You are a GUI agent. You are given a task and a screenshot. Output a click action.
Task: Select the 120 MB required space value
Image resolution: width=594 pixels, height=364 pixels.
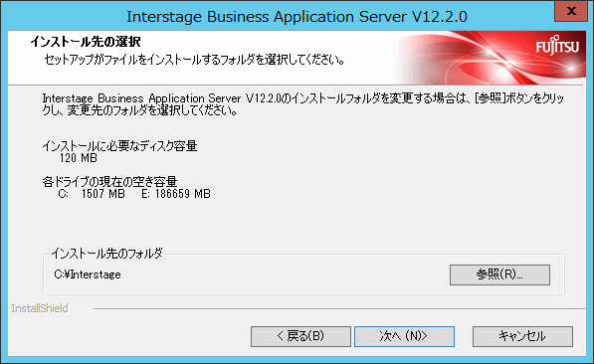[79, 158]
